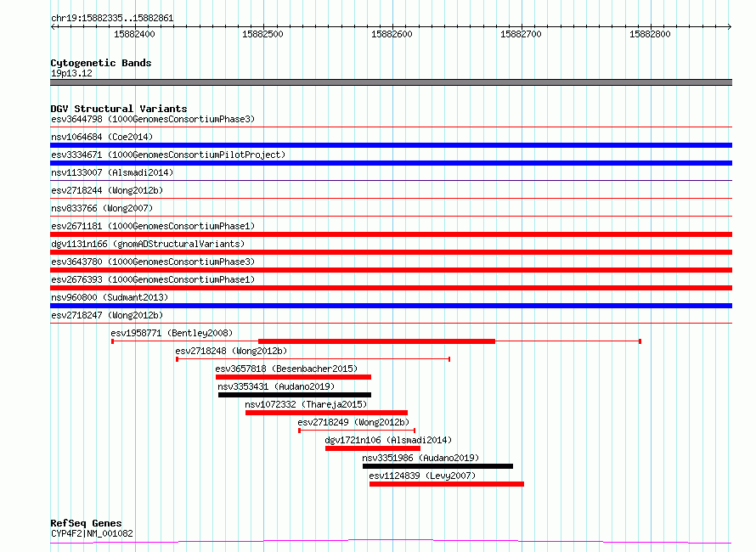Click the red bar under dgv1721n106

click(373, 448)
